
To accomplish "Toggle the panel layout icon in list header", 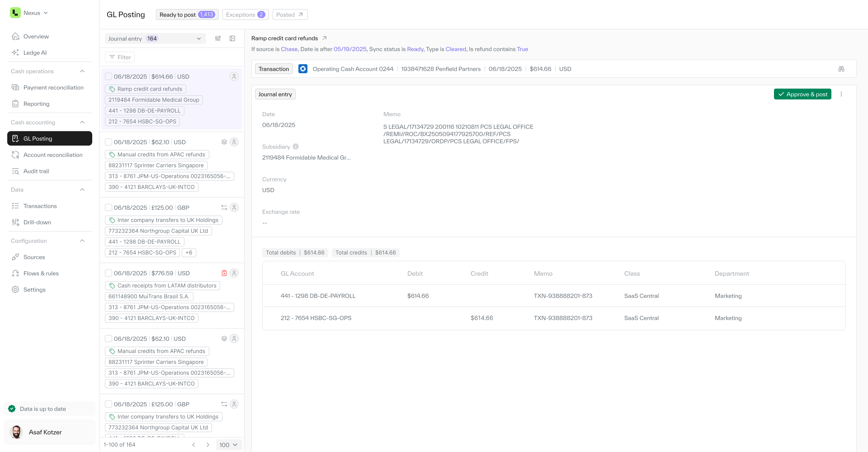I will [x=232, y=38].
